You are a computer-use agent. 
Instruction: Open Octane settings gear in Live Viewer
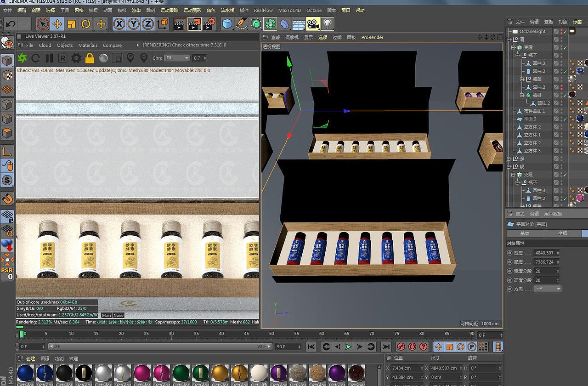pyautogui.click(x=76, y=58)
